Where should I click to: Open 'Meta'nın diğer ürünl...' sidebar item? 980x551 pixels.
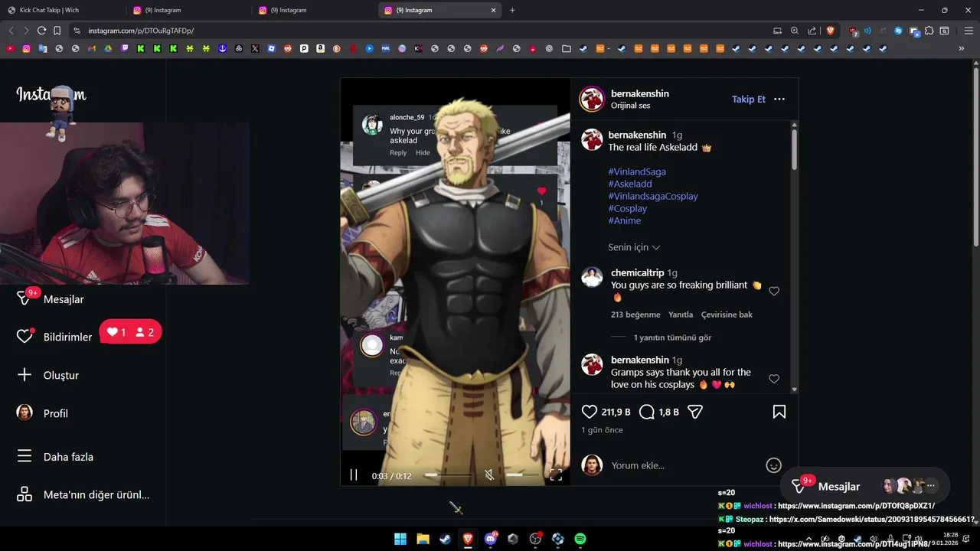tap(83, 494)
